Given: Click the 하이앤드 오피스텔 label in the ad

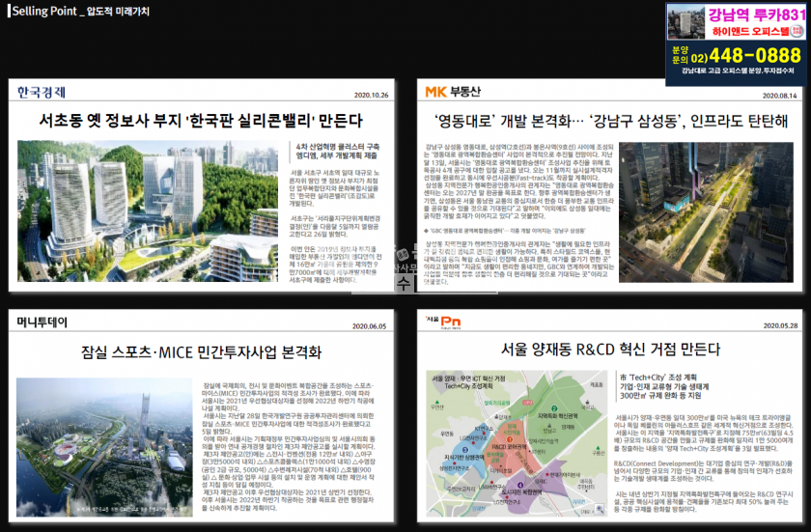Looking at the screenshot, I should (756, 31).
